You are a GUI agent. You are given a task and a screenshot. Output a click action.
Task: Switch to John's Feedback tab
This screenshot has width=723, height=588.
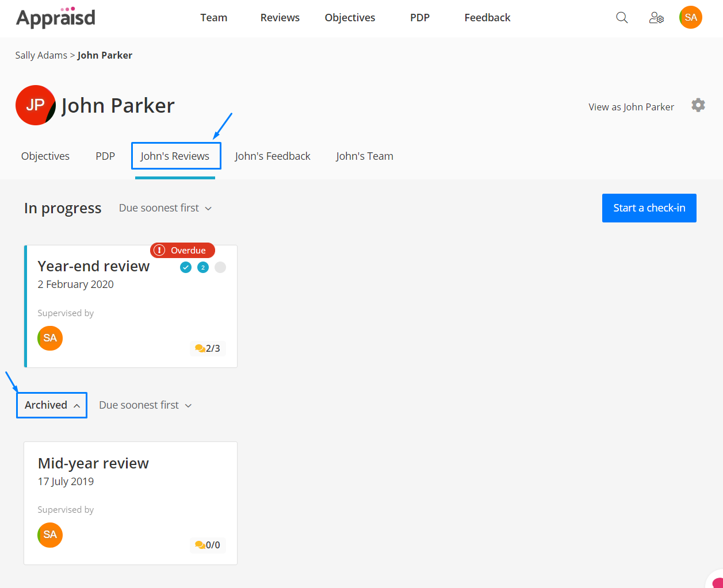click(273, 156)
